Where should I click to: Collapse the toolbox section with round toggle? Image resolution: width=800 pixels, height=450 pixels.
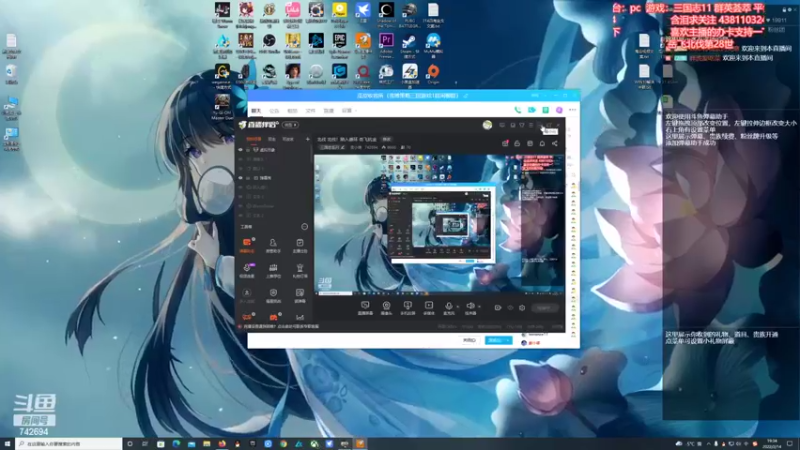[x=305, y=227]
